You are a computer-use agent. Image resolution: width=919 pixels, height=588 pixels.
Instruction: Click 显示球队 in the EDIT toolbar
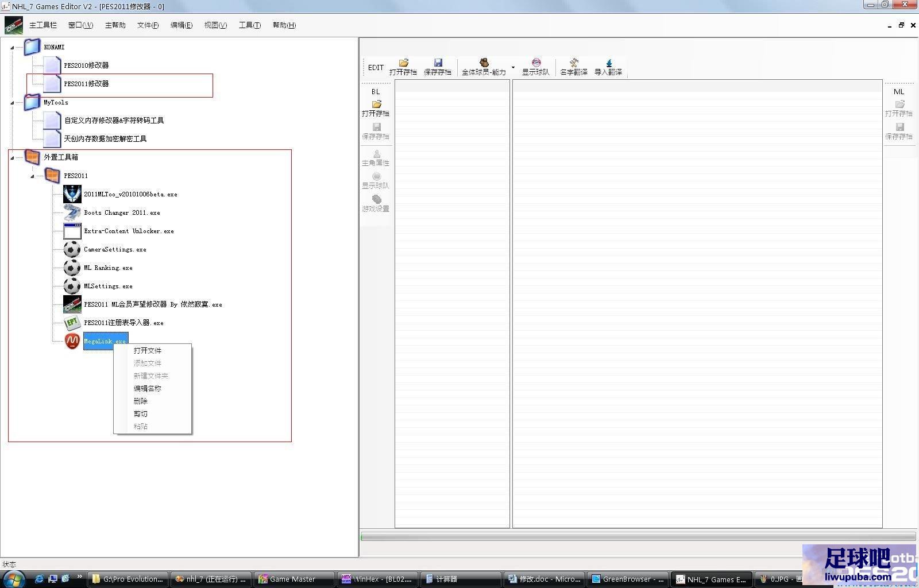535,67
